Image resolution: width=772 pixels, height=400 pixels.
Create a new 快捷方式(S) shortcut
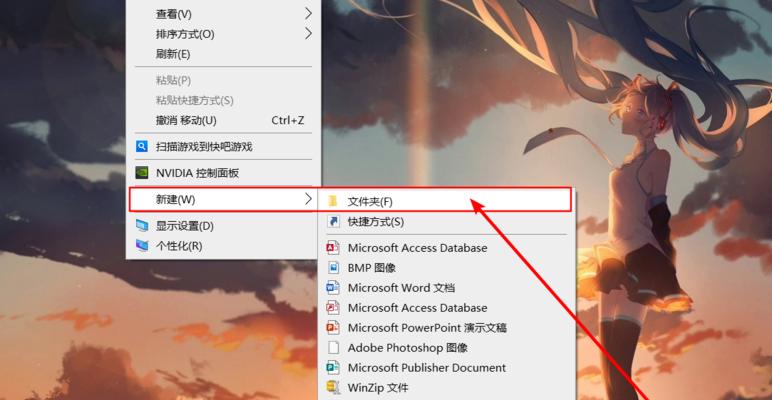[x=447, y=222]
